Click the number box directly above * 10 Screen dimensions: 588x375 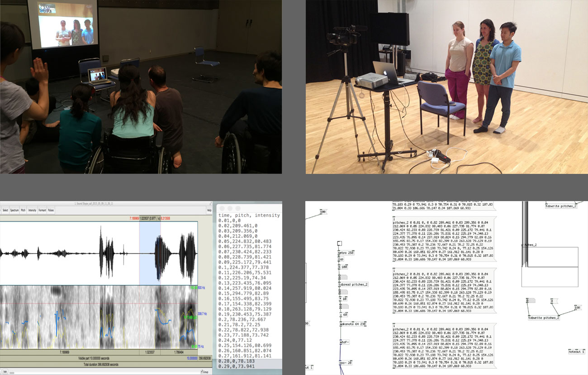point(344,292)
